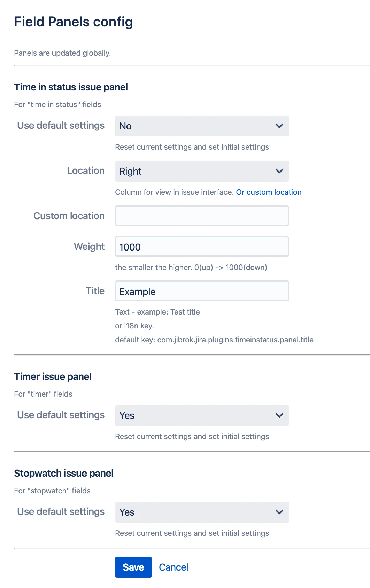
Task: Click chevron arrow of Time in status default settings
Action: [279, 126]
